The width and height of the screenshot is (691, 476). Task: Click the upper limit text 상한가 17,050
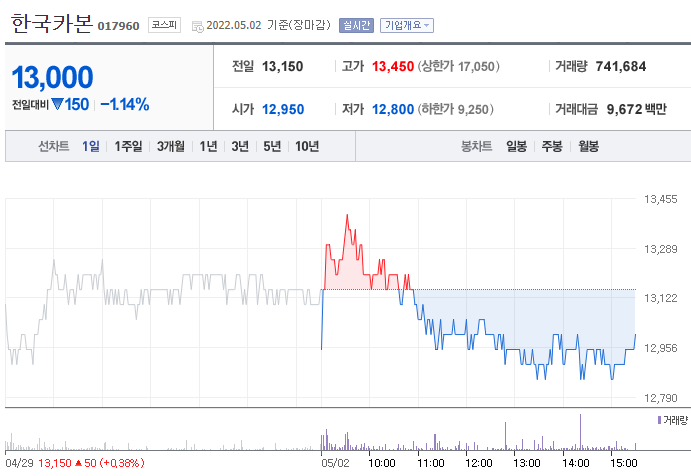458,67
